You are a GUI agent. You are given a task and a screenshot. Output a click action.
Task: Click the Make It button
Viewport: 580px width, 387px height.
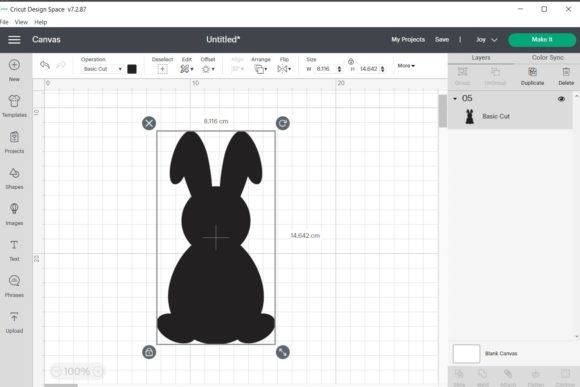[x=542, y=40]
